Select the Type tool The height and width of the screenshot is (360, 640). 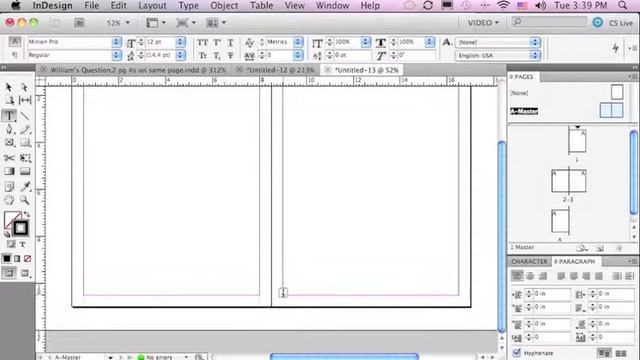pyautogui.click(x=9, y=116)
